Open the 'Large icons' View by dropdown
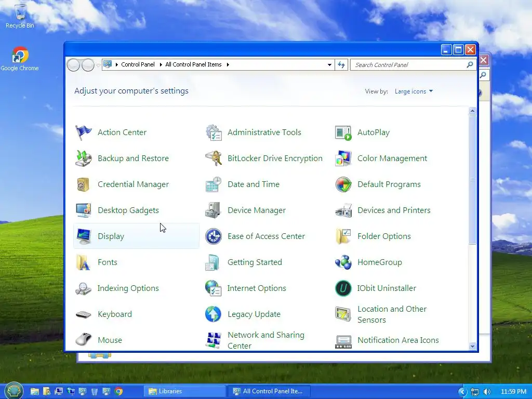 tap(414, 91)
